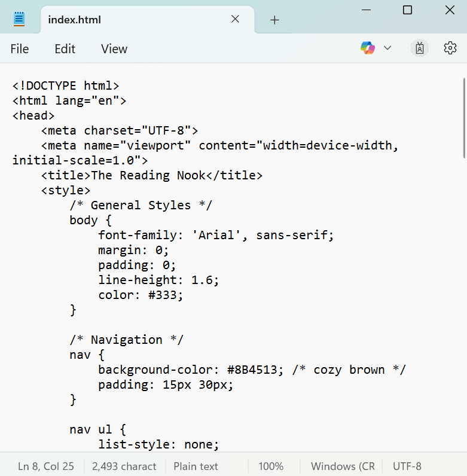Click the line-height: 1.6; line

point(158,280)
